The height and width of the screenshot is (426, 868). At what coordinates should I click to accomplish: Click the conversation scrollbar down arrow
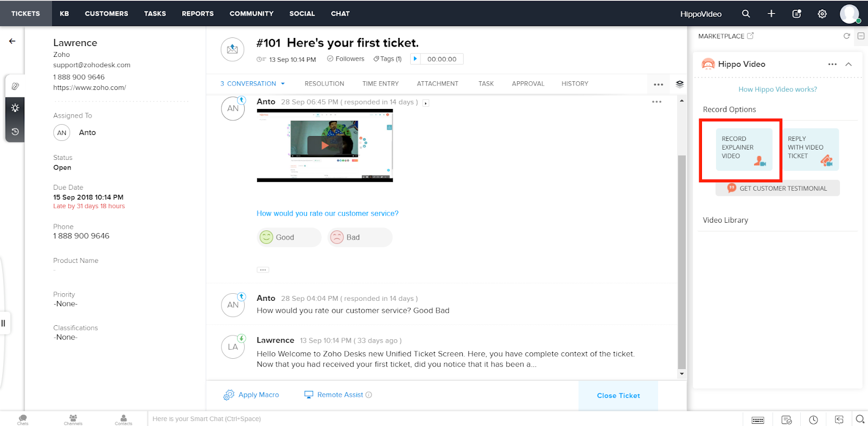tap(682, 374)
